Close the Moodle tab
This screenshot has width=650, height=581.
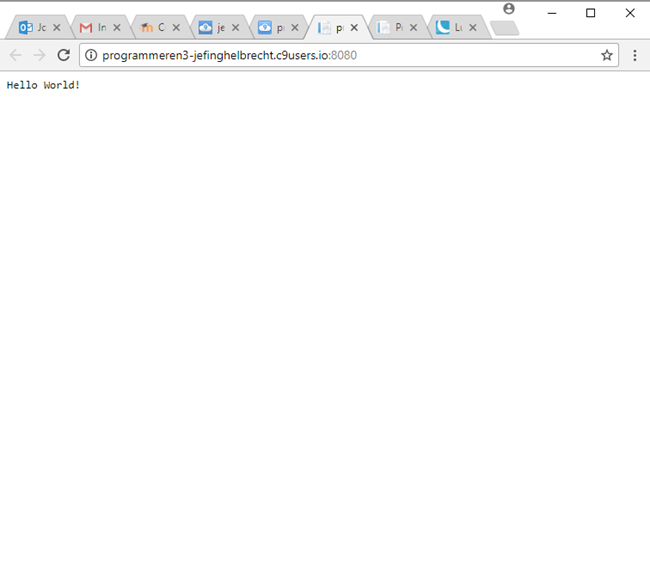[176, 28]
